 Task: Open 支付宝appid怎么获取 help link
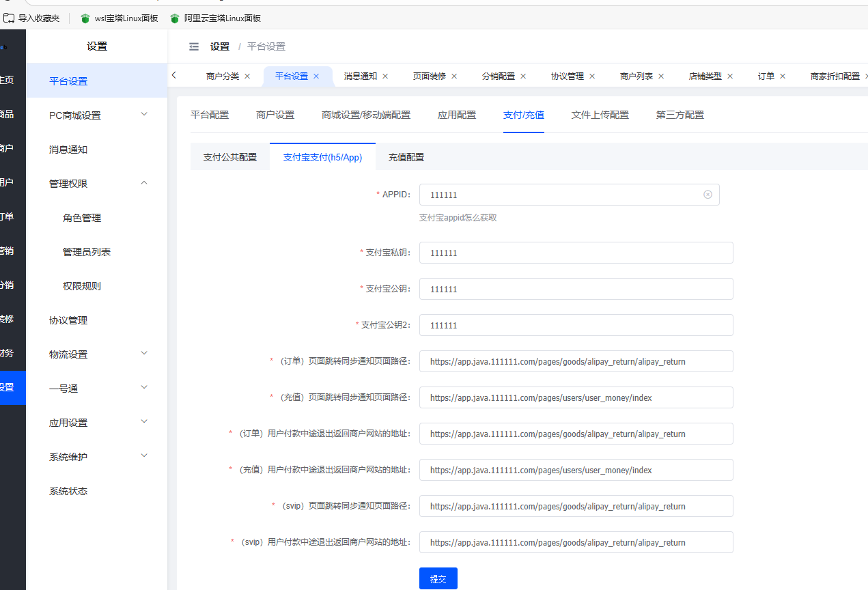(458, 218)
